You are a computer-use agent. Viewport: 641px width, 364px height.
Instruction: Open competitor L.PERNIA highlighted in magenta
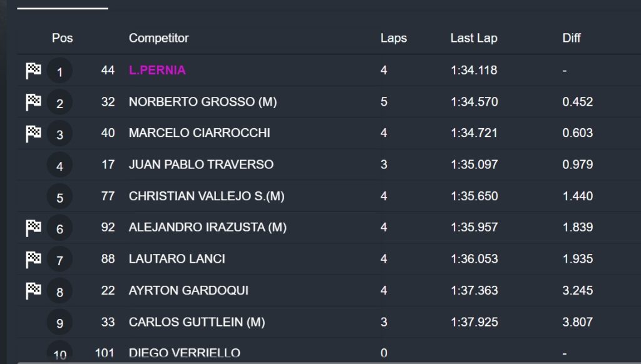157,70
